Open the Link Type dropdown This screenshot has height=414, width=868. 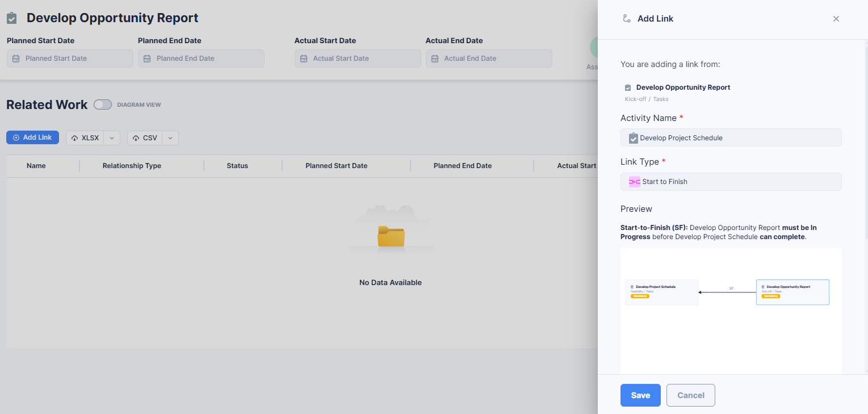(731, 182)
